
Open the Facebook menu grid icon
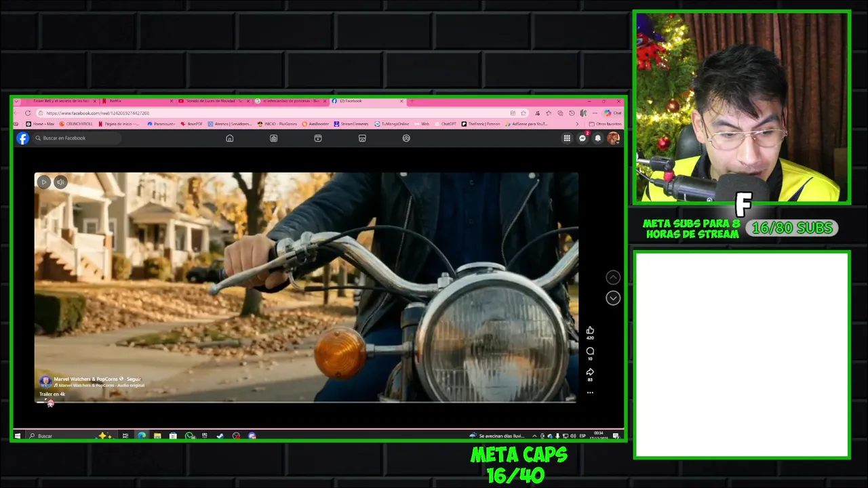point(567,138)
